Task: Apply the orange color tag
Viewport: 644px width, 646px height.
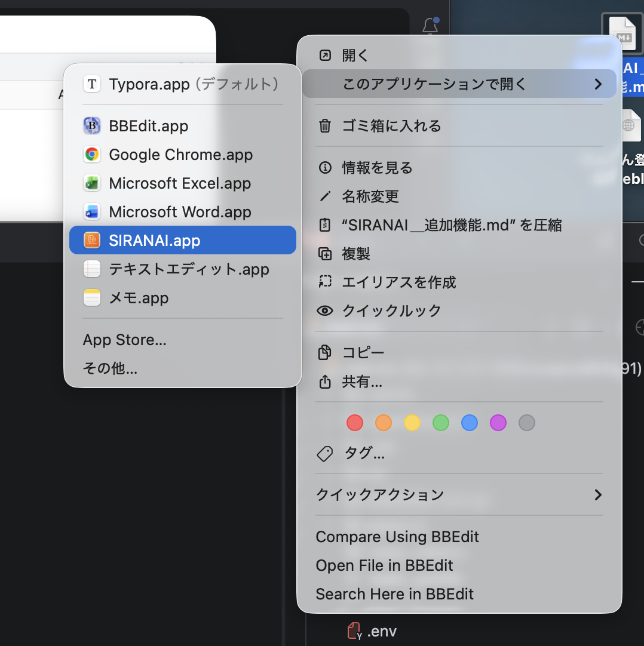Action: tap(384, 423)
